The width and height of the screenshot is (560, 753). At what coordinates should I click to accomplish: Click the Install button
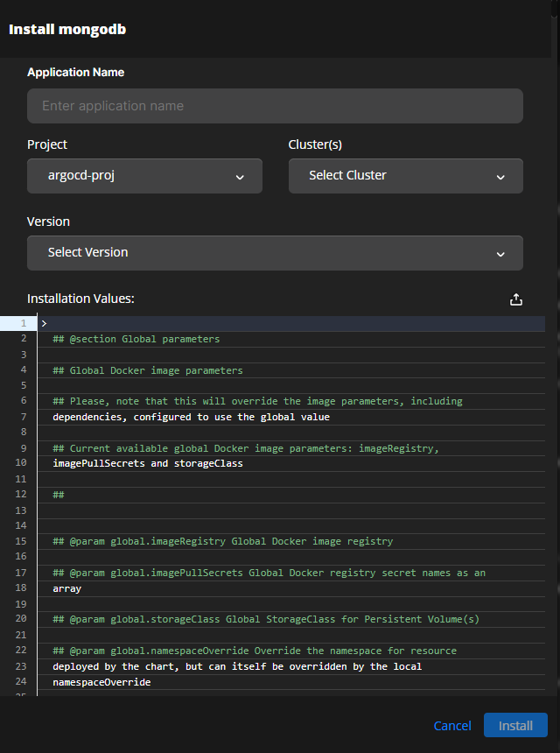(515, 725)
